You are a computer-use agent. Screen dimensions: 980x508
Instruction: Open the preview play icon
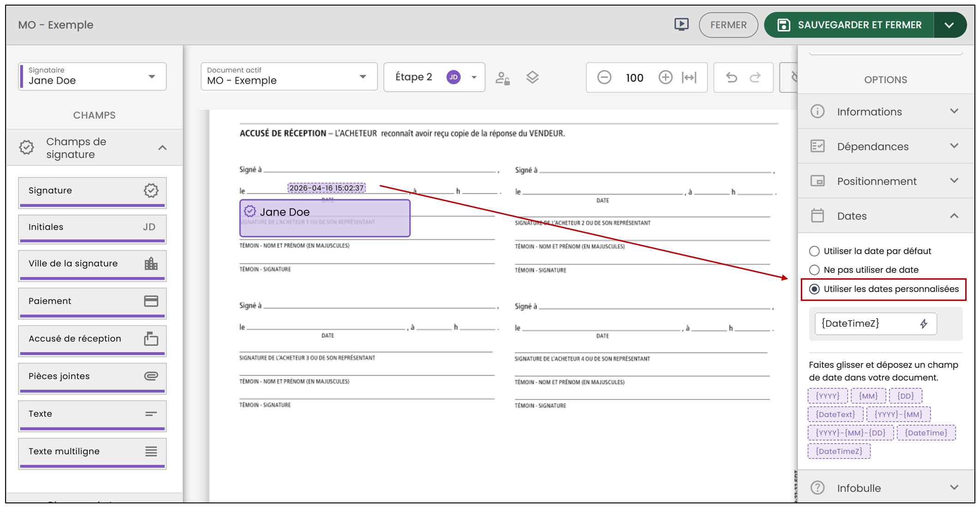(681, 24)
